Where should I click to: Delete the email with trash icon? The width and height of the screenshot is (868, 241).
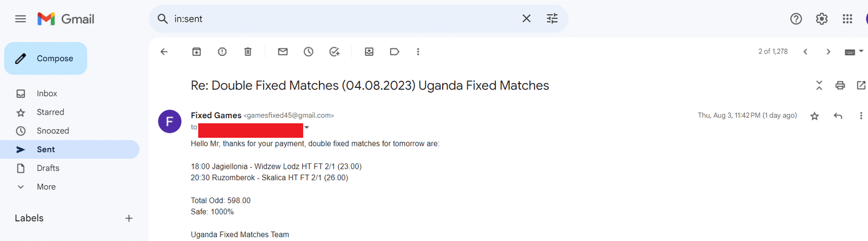248,52
